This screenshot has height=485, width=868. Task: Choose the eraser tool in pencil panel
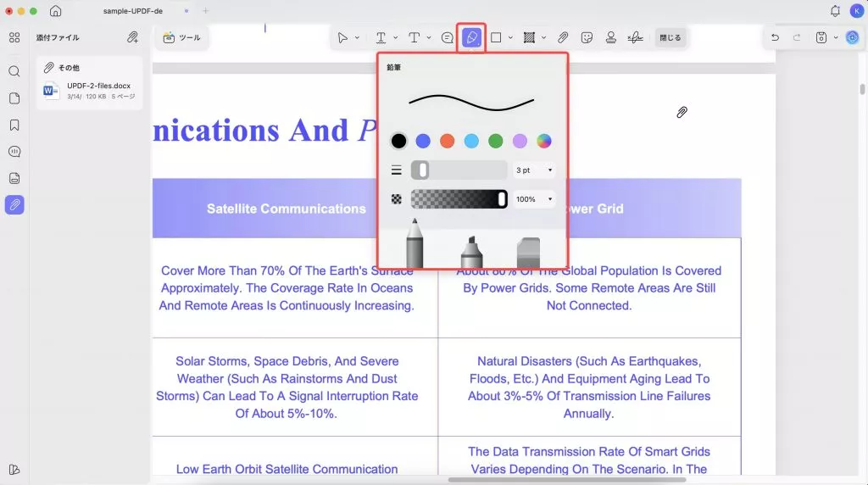[x=527, y=252]
